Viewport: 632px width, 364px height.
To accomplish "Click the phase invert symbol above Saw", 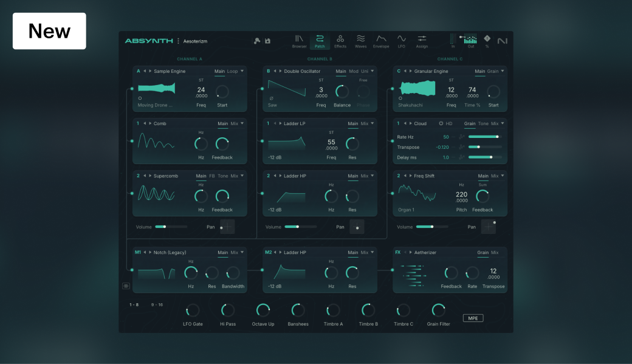I will pos(271,98).
